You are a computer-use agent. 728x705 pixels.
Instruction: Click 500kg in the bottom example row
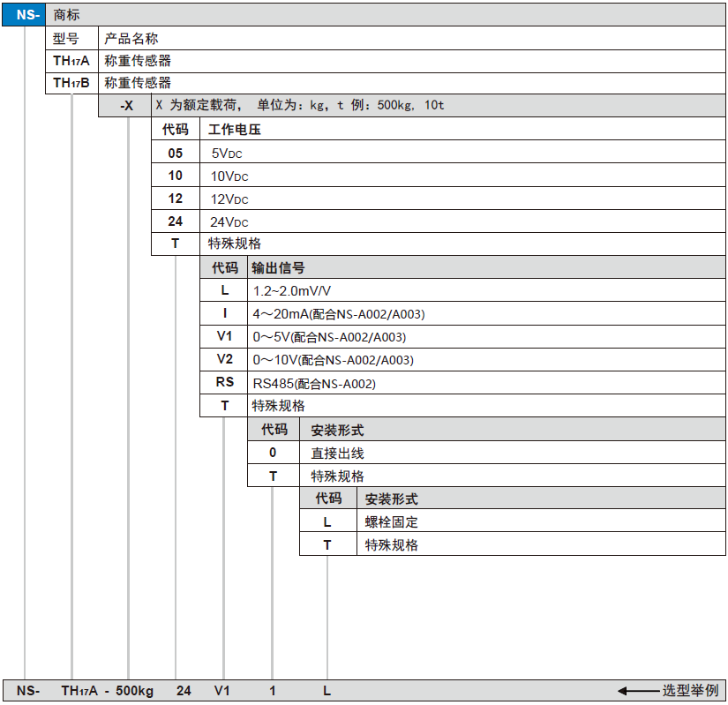pos(135,691)
